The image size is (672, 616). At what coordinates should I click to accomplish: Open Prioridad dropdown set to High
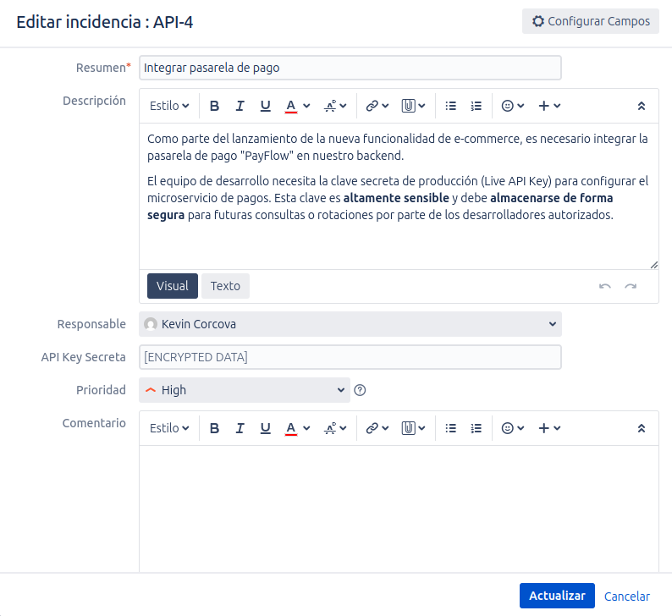point(245,390)
